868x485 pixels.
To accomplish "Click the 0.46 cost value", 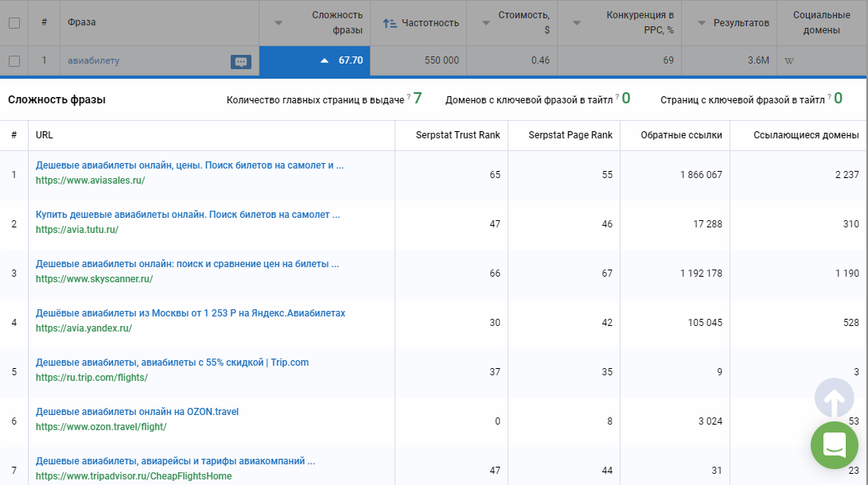I will [540, 61].
